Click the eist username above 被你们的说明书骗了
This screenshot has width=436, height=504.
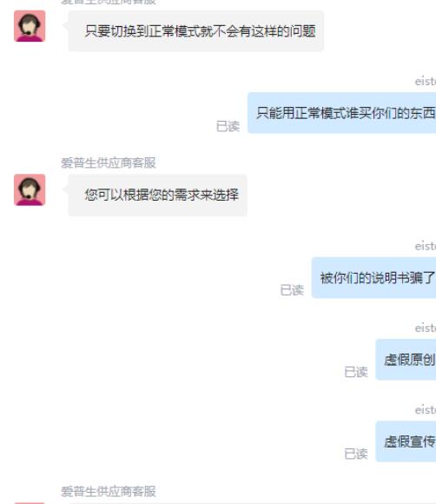coord(426,246)
